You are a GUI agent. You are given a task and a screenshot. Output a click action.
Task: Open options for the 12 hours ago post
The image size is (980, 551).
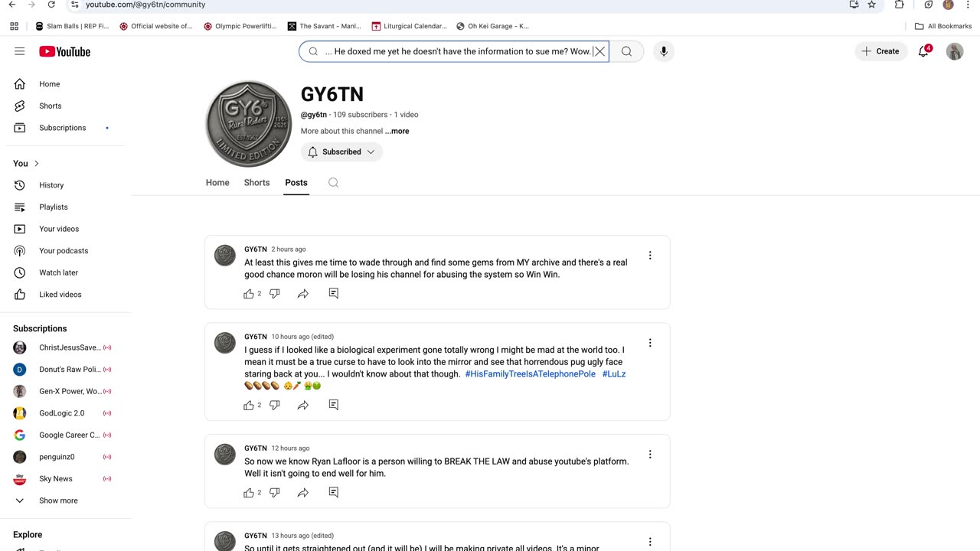pyautogui.click(x=650, y=455)
